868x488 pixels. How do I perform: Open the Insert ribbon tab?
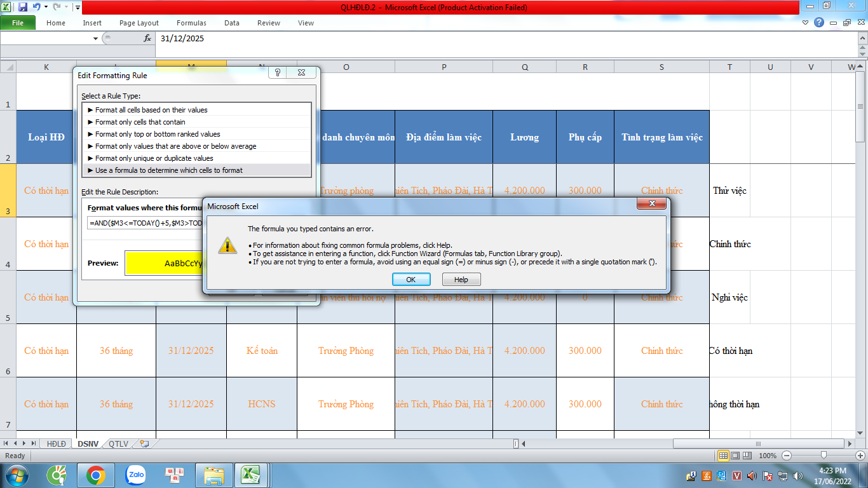click(x=92, y=23)
